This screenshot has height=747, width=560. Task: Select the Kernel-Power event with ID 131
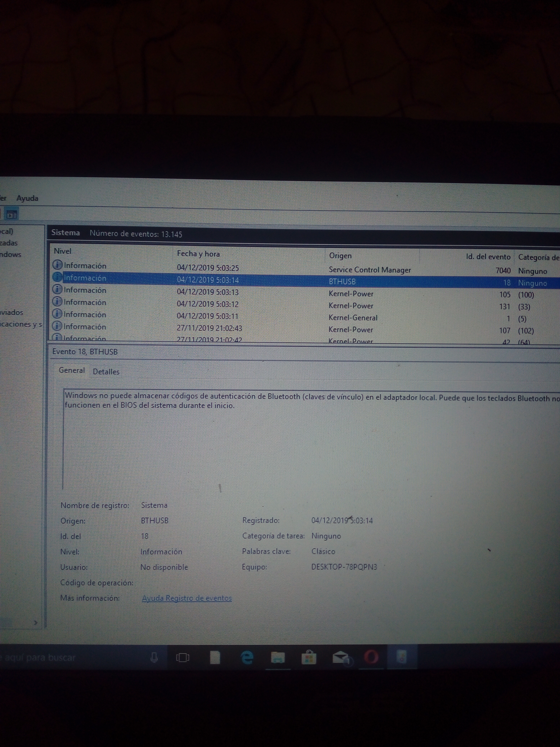(x=351, y=306)
